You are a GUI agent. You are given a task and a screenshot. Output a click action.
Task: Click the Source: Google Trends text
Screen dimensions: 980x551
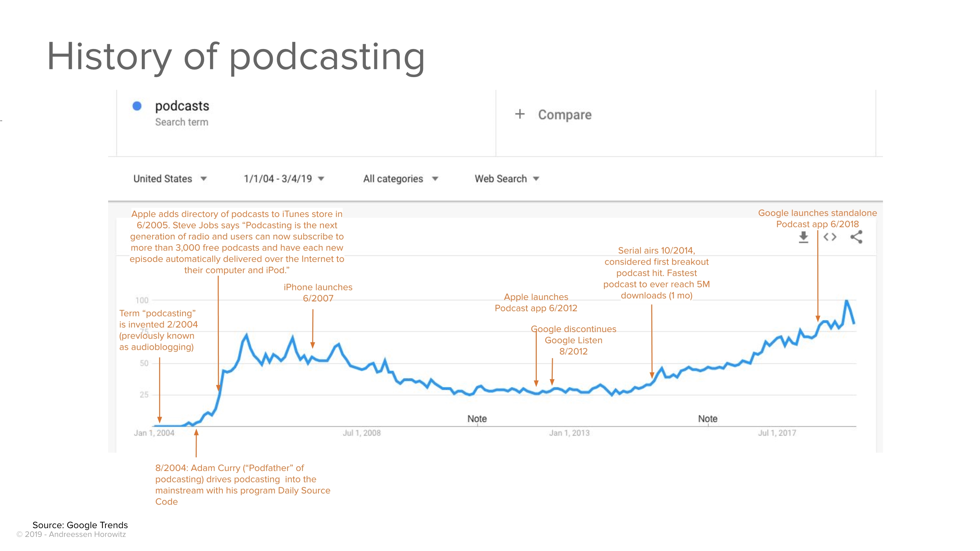tap(80, 525)
